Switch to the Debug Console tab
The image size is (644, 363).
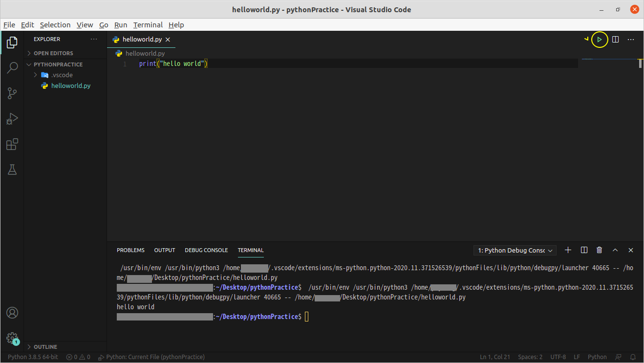206,250
